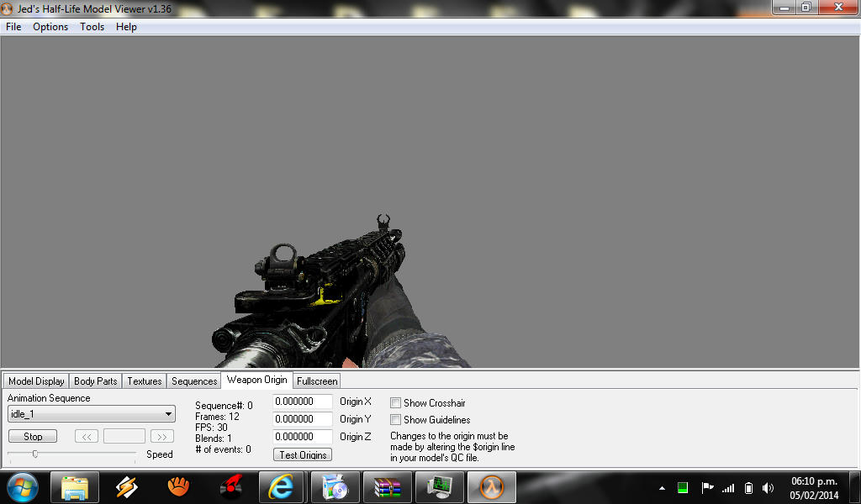Switch to the Body Parts tab
861x504 pixels.
click(x=96, y=381)
